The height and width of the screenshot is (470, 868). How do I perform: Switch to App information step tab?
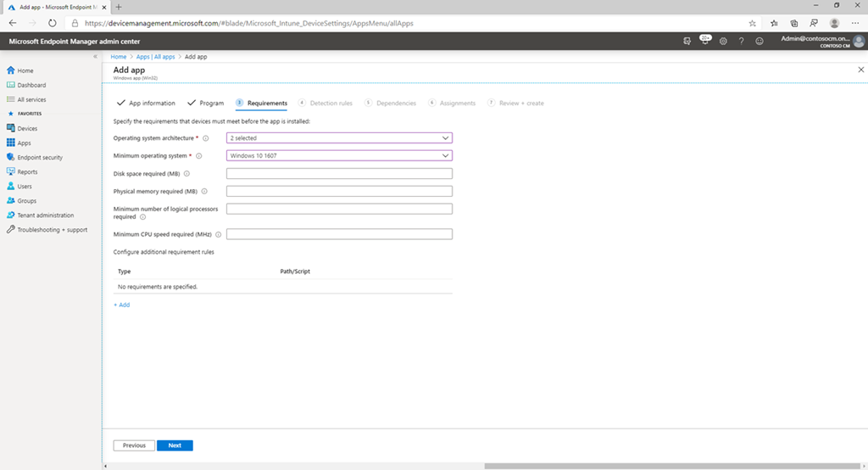click(x=146, y=104)
